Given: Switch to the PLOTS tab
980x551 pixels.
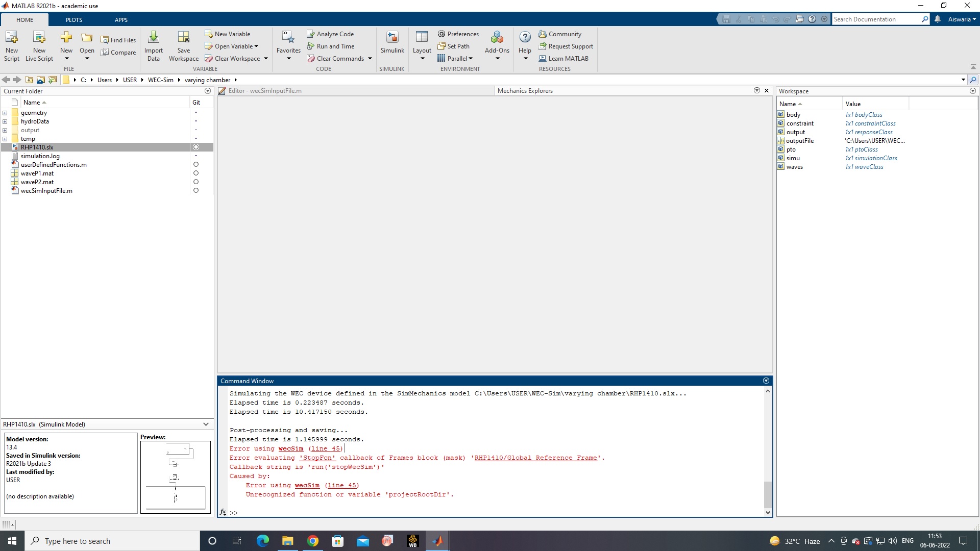Looking at the screenshot, I should click(x=73, y=19).
